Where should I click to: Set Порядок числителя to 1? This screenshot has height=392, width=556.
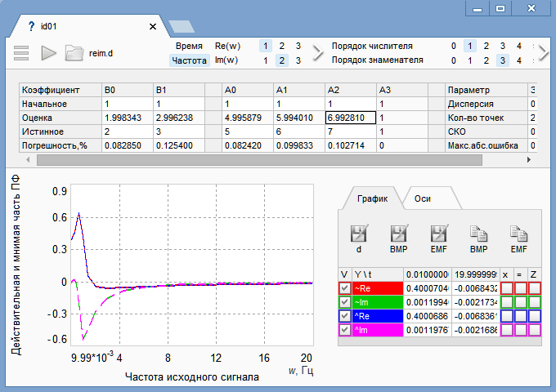pos(470,46)
